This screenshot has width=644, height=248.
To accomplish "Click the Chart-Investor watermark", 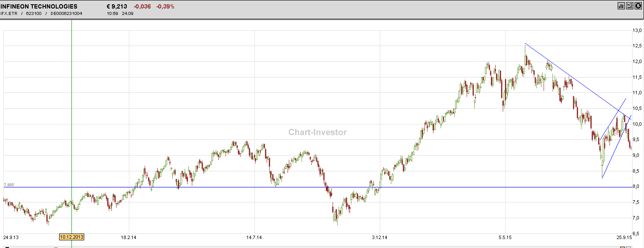I will (317, 132).
